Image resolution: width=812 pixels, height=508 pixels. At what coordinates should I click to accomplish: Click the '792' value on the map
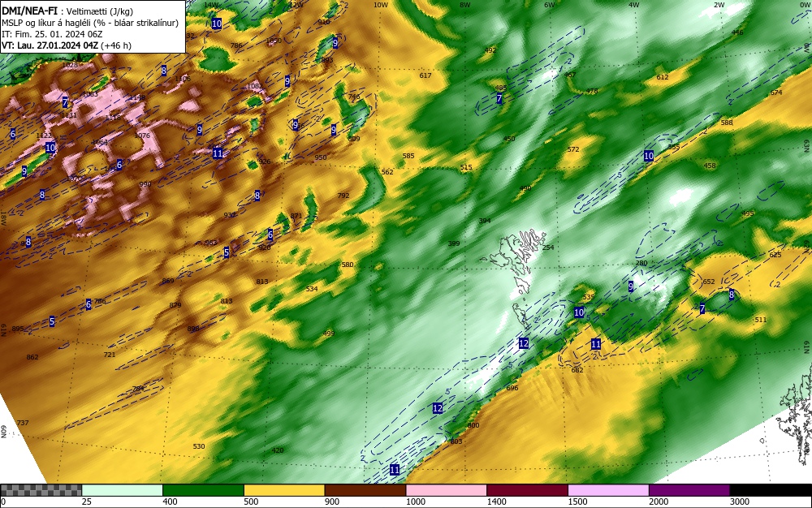(x=343, y=196)
